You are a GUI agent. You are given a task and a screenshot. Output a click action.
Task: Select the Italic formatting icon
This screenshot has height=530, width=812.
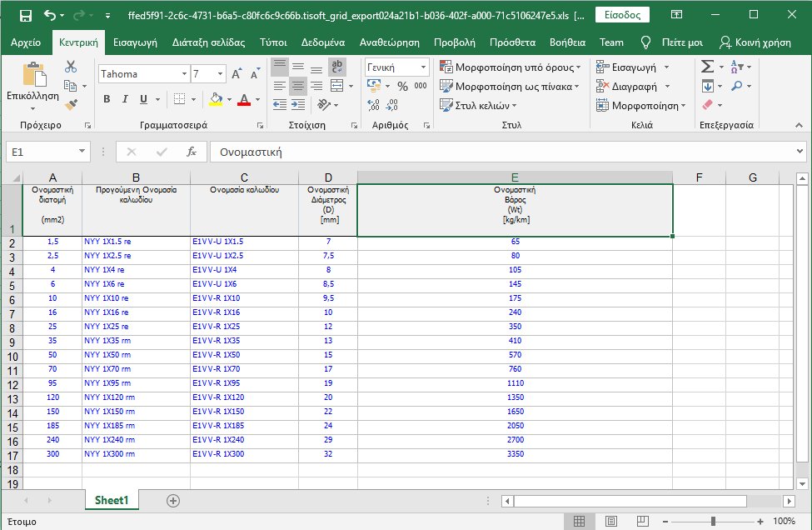click(125, 98)
